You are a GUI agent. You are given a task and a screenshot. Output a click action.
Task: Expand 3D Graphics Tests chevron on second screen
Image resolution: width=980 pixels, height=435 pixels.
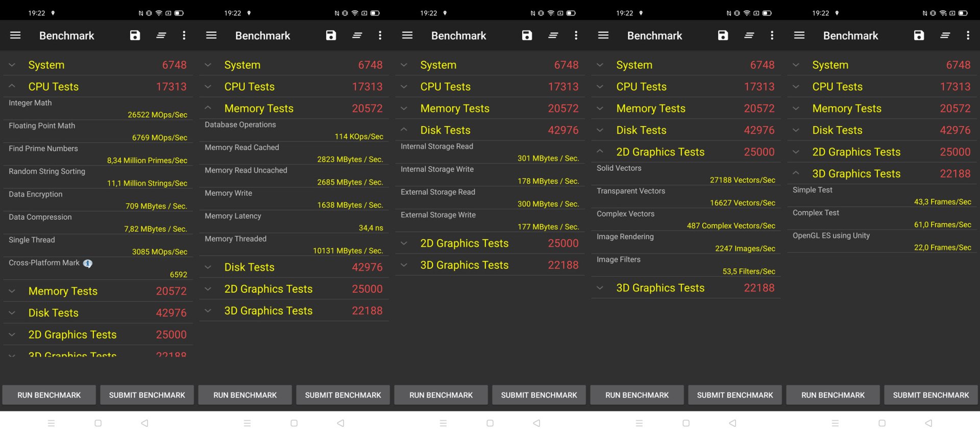pyautogui.click(x=208, y=311)
